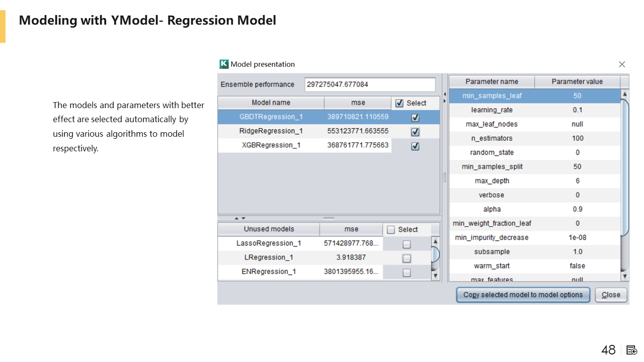Screen dimensions: 644x362
Task: Click the slide notes icon beside page 48
Action: click(x=632, y=350)
